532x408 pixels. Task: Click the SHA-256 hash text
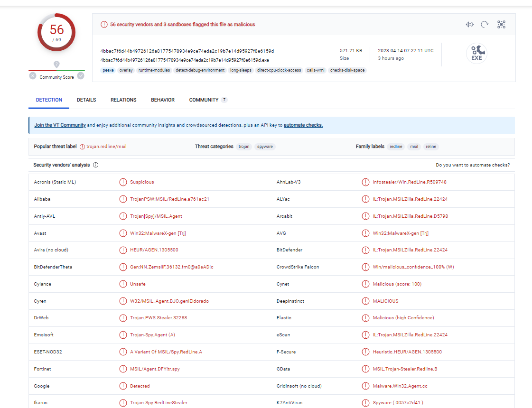point(187,51)
